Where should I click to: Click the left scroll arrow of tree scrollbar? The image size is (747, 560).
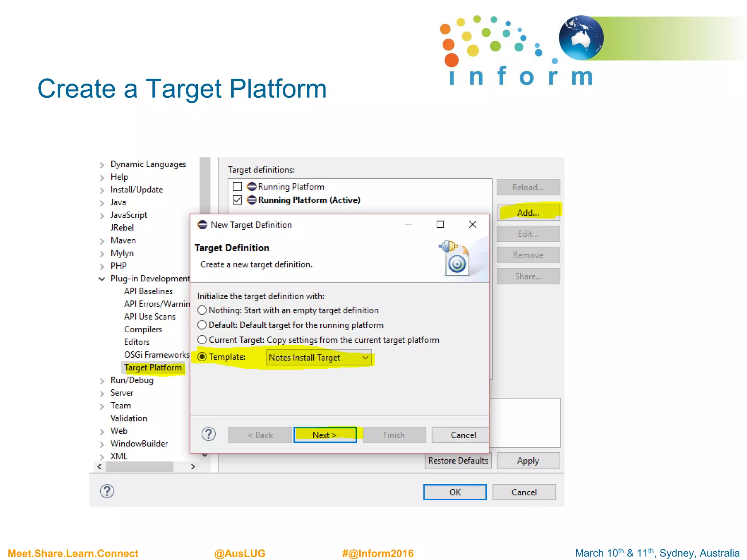pyautogui.click(x=100, y=467)
